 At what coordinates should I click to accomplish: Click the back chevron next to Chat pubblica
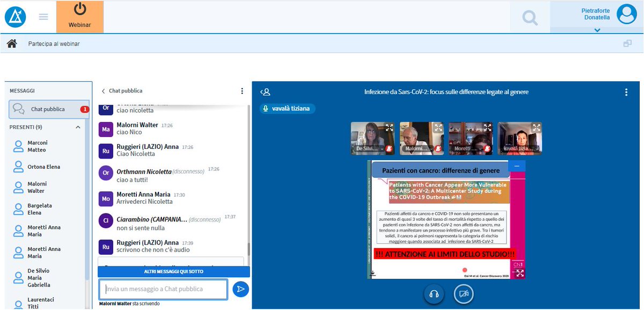coord(103,91)
